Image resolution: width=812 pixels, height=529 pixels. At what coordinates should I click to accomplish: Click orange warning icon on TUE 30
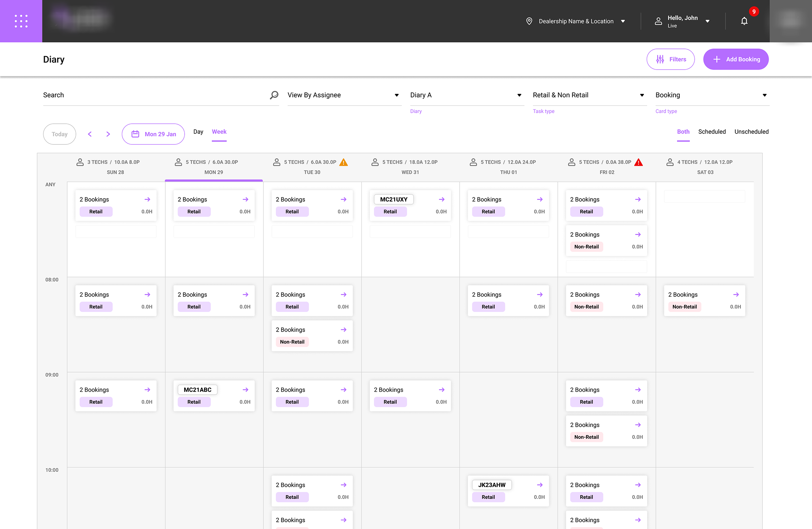(344, 162)
